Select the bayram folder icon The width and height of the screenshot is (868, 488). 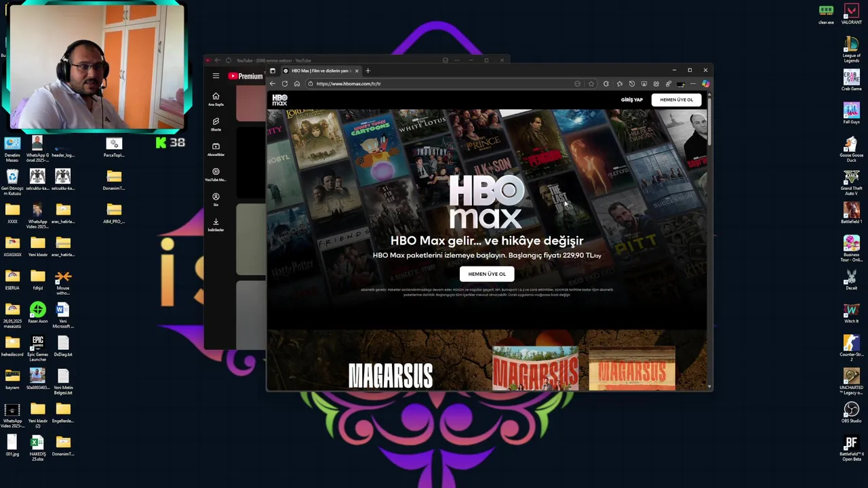[12, 378]
